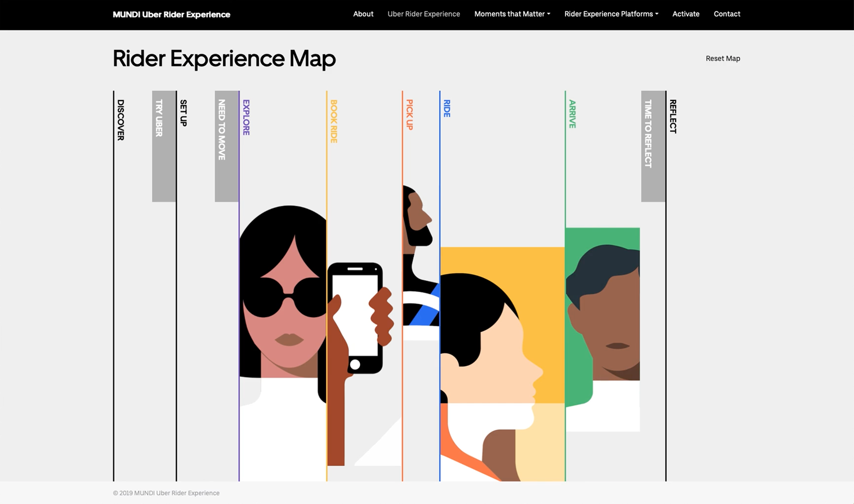The width and height of the screenshot is (854, 504).
Task: Select the Uber Rider Experience nav item
Action: (423, 14)
